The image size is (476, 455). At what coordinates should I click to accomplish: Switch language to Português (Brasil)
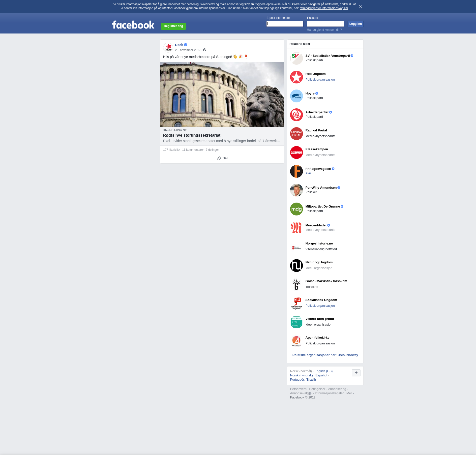click(x=303, y=380)
